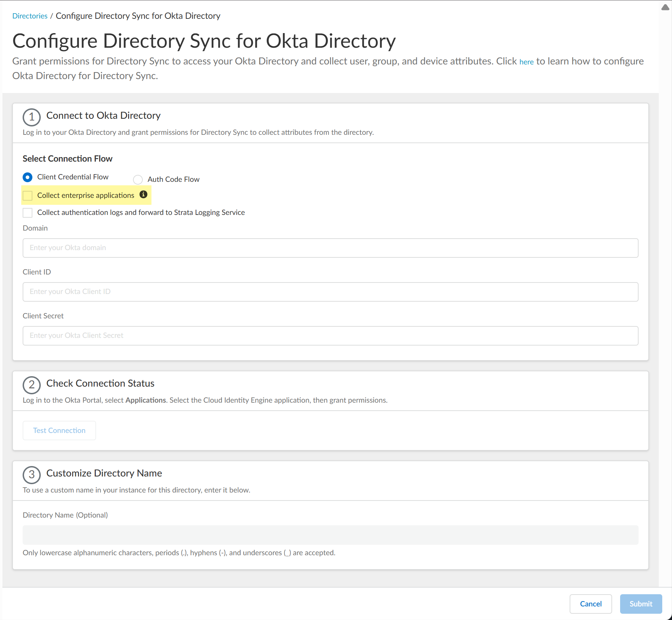Click the step 1 circle icon
This screenshot has height=620, width=672.
pos(32,117)
